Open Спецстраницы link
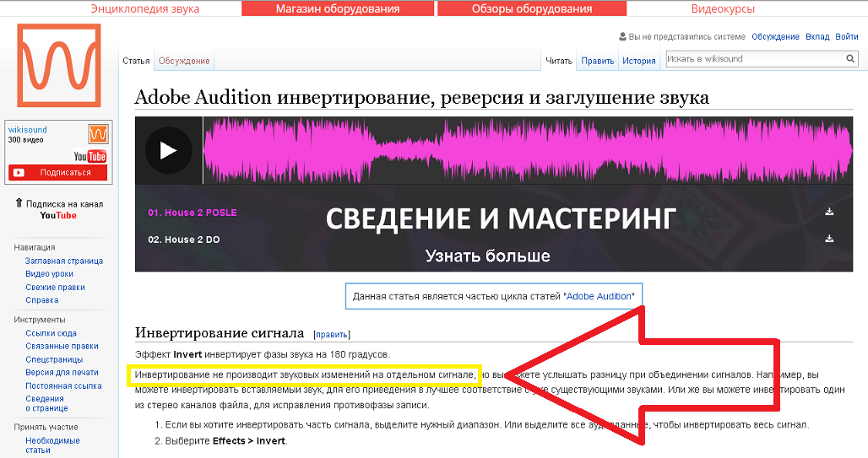This screenshot has height=458, width=868. [x=54, y=359]
